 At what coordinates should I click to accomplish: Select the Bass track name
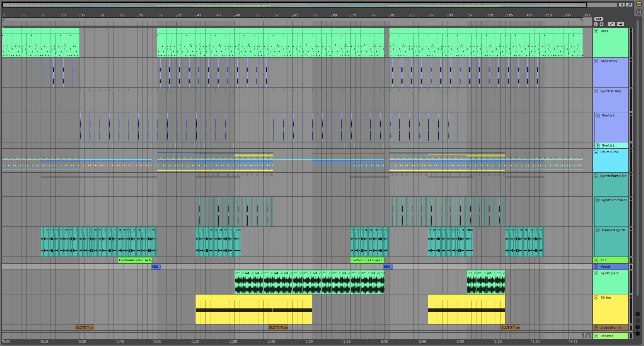tap(604, 31)
